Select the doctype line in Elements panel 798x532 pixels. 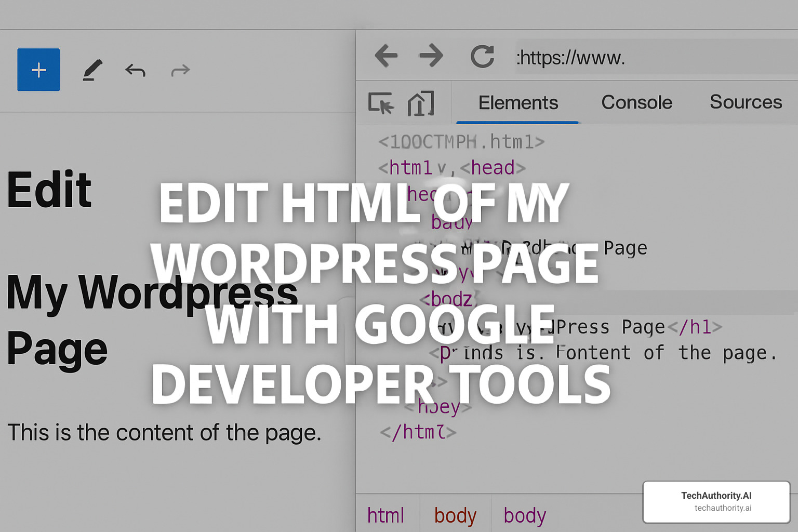[x=461, y=142]
